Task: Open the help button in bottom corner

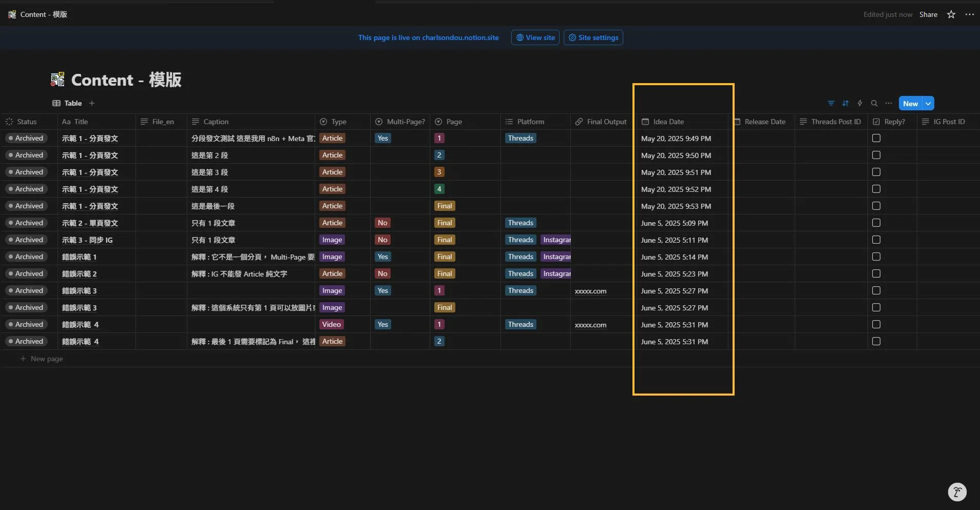Action: pyautogui.click(x=957, y=492)
